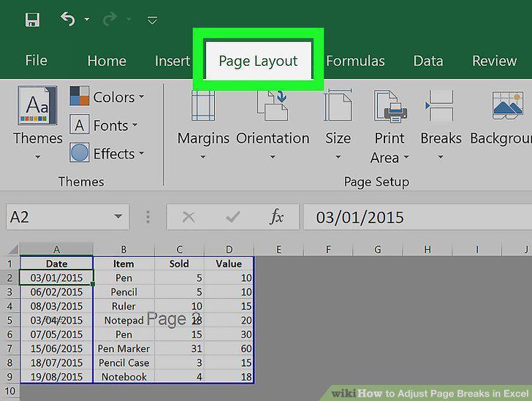
Task: Click the Size page icon
Action: [x=338, y=105]
